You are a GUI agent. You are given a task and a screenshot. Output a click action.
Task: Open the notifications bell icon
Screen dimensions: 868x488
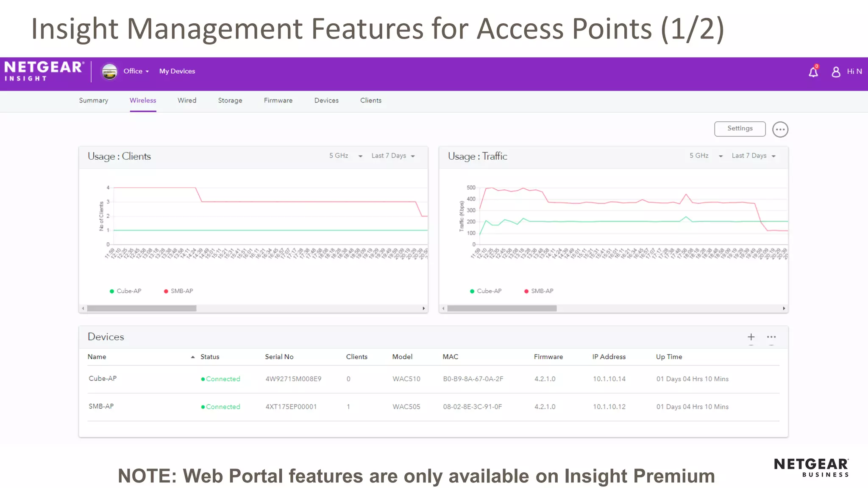click(813, 72)
